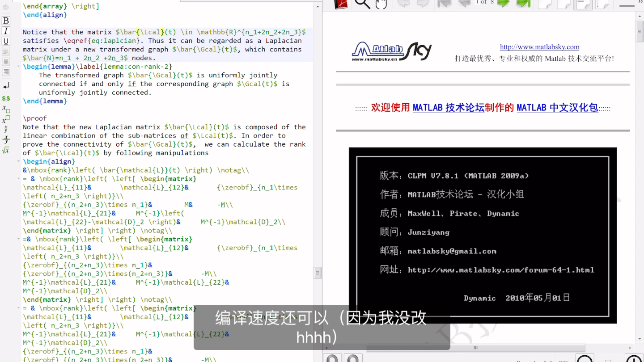
Task: Click the \end{lemma} line
Action: coord(45,101)
